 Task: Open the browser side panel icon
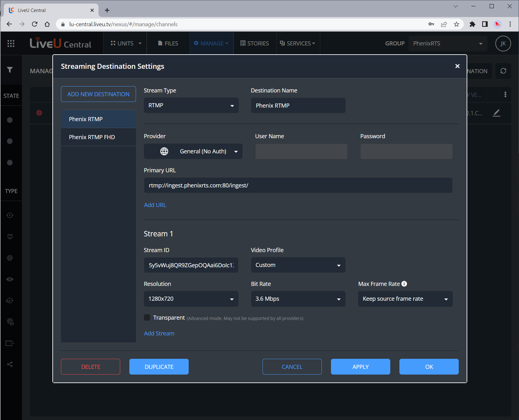[x=485, y=24]
